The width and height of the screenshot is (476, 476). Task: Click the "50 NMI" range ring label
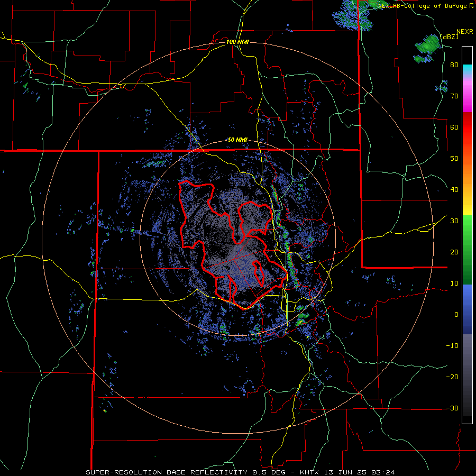click(237, 140)
